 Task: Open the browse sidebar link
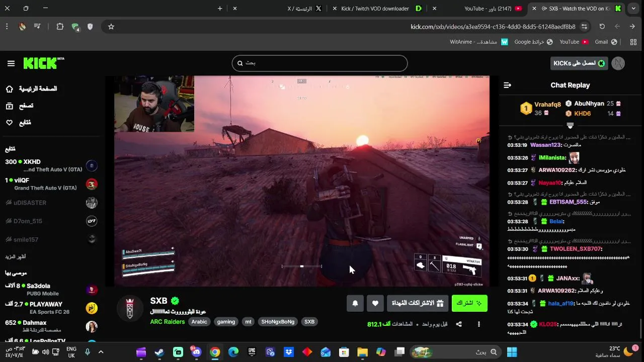[19, 106]
